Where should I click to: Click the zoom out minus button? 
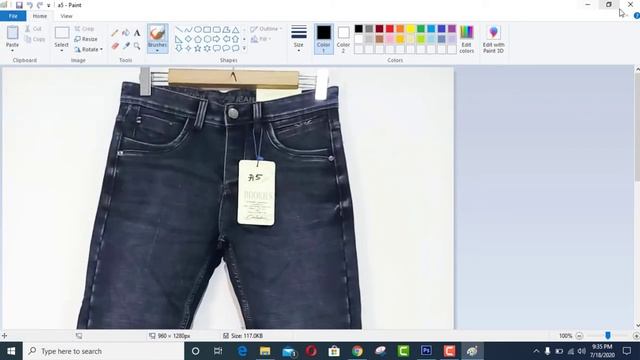[x=579, y=336]
